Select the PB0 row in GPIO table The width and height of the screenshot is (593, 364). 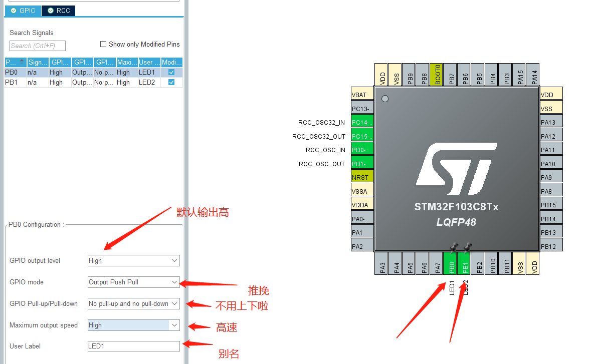(x=93, y=72)
